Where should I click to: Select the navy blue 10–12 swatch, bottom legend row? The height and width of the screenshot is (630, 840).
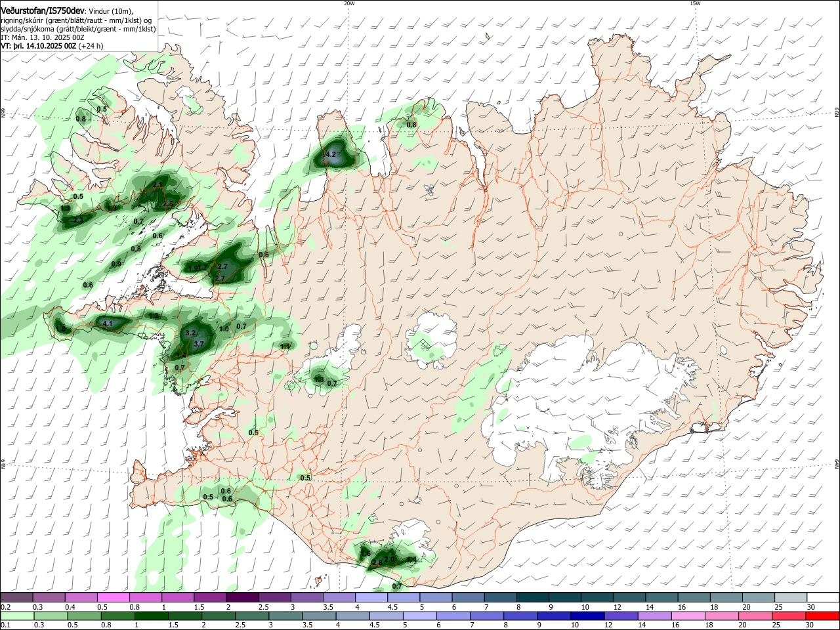[588, 616]
